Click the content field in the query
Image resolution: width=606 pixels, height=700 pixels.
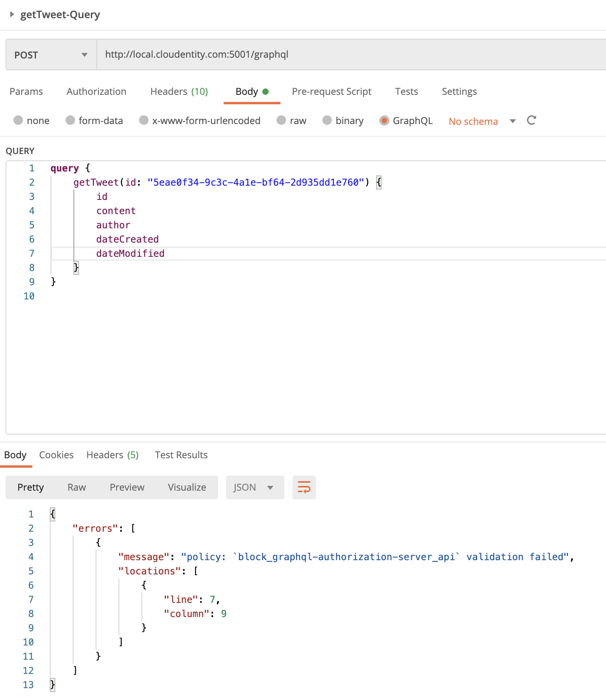click(116, 211)
